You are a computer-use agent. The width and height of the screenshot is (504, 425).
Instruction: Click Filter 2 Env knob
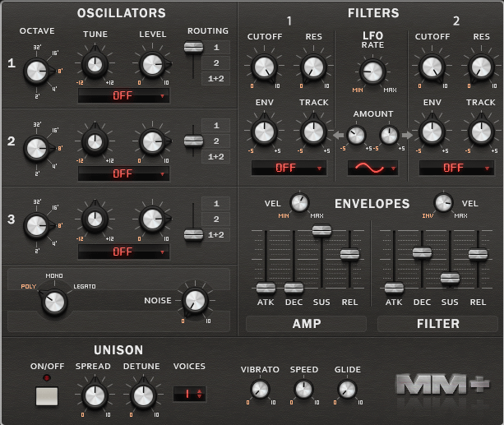[432, 132]
